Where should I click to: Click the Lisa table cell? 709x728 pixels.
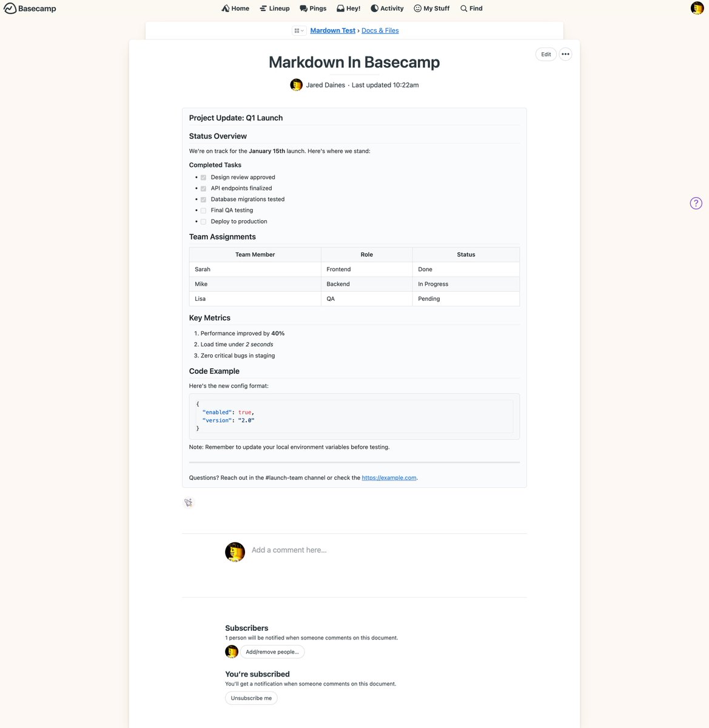pos(255,299)
